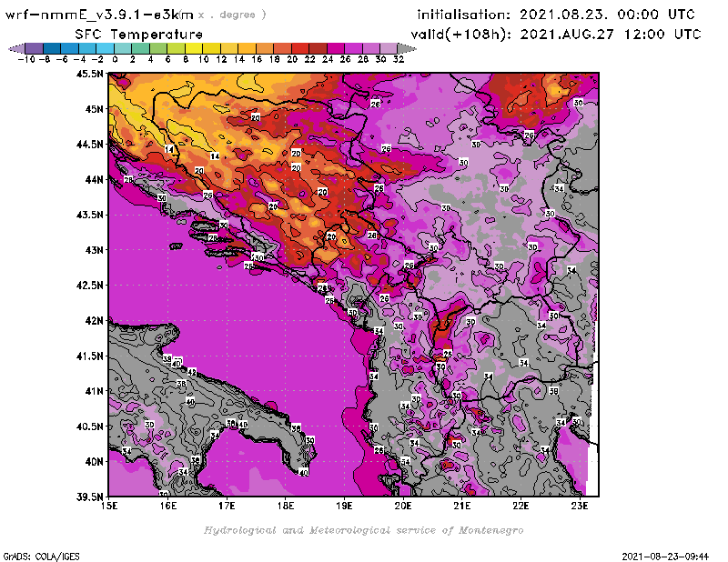This screenshot has width=728, height=562.
Task: Click the '18E' longitude axis label
Action: pyautogui.click(x=286, y=506)
